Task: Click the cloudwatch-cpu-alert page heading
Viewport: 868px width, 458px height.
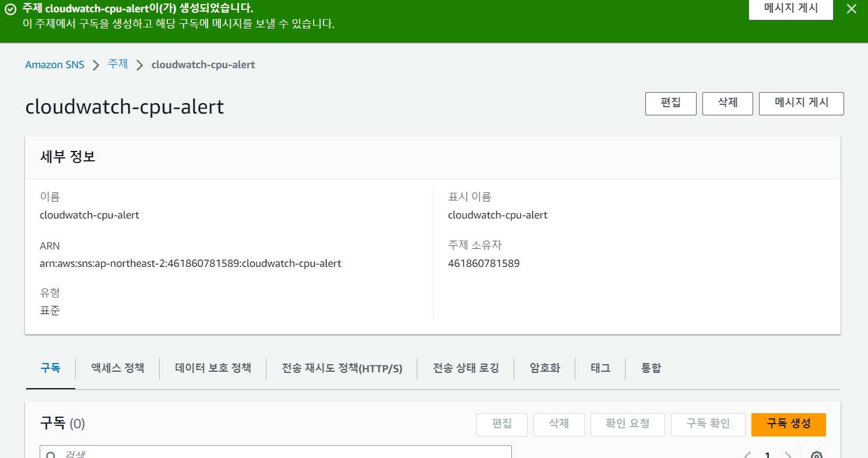Action: [125, 107]
